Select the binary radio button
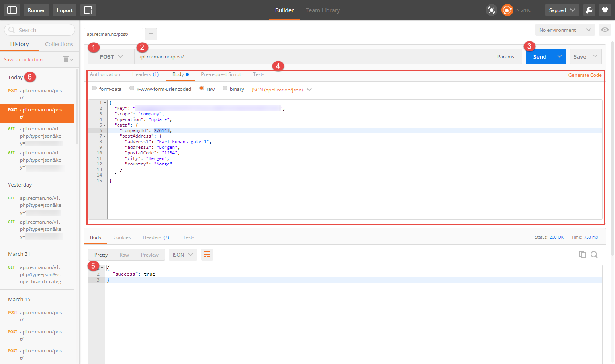The height and width of the screenshot is (364, 615). point(225,88)
